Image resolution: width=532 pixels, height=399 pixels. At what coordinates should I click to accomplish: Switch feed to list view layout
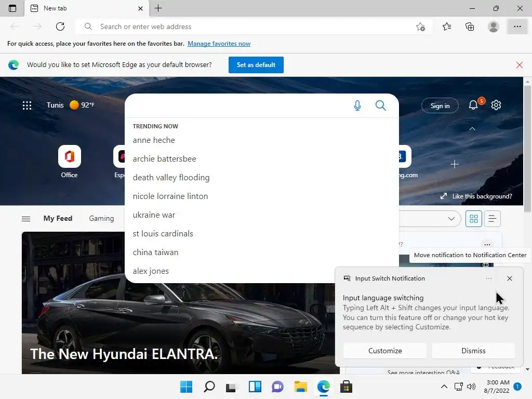493,219
